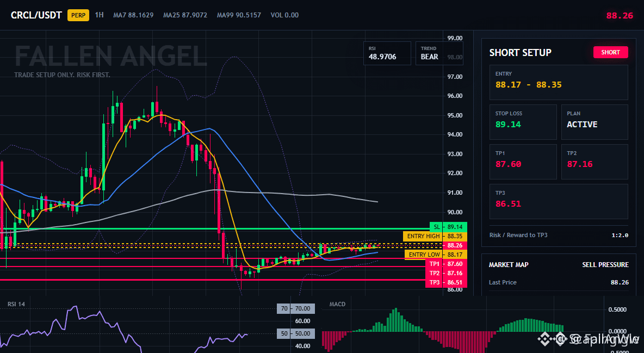Viewport: 644px width, 353px height.
Task: Click the 70 70.00 RSI level tag
Action: [296, 308]
